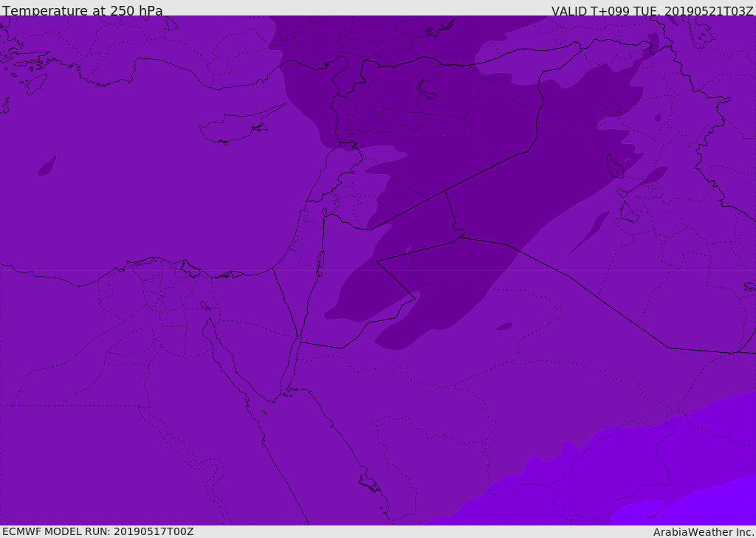The width and height of the screenshot is (756, 538).
Task: Click the 'Temperature at 250 hPa' title text
Action: click(x=83, y=10)
